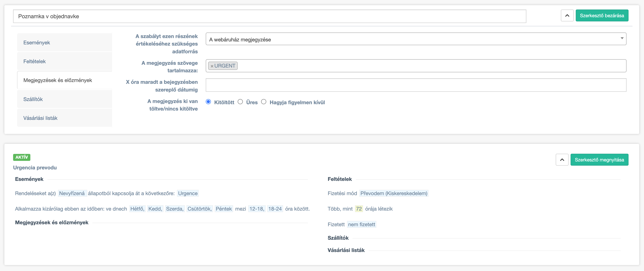The width and height of the screenshot is (644, 271).
Task: Click the nem fizetett payment status value
Action: (361, 224)
